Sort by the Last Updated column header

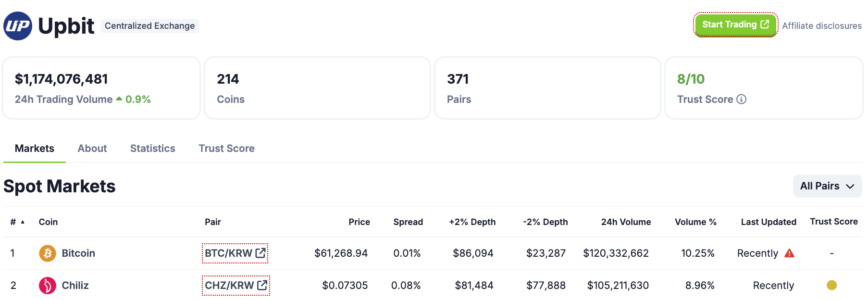769,222
